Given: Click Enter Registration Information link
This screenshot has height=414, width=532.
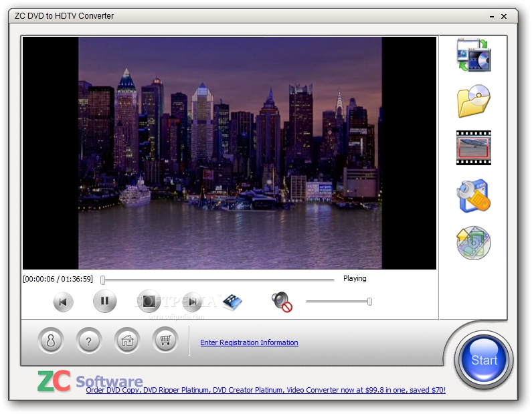Looking at the screenshot, I should pyautogui.click(x=249, y=342).
